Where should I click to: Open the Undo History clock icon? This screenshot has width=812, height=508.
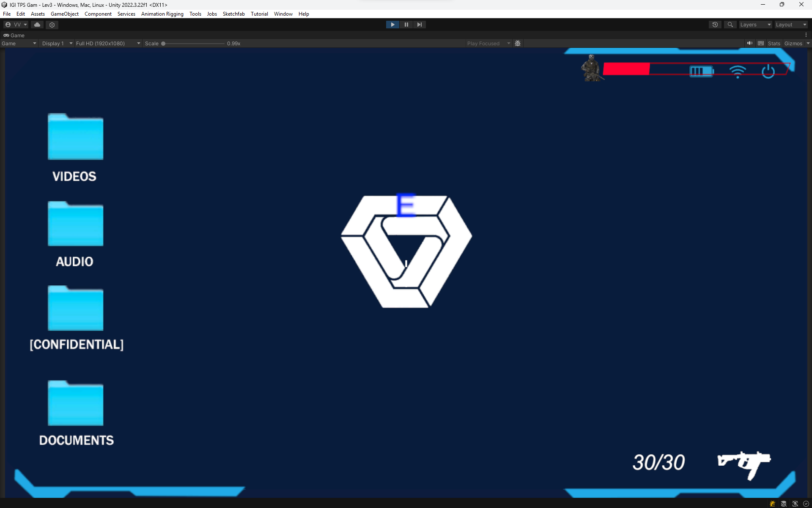pyautogui.click(x=715, y=25)
